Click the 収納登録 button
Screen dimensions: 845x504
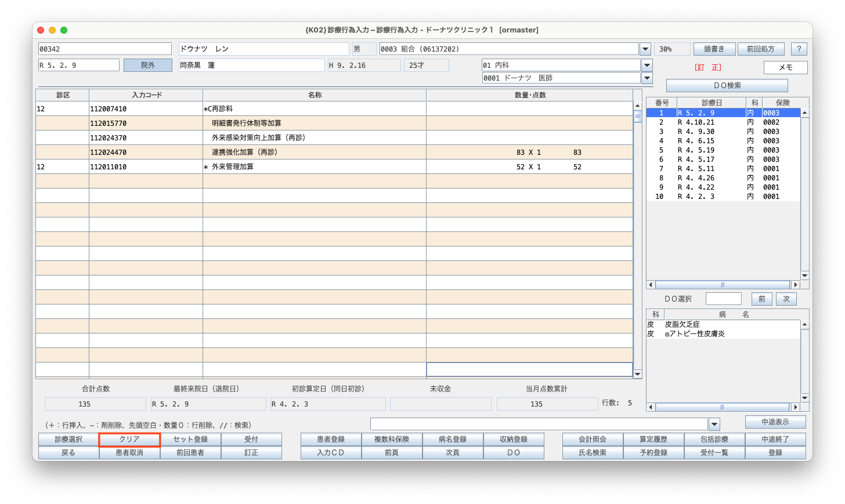point(514,440)
